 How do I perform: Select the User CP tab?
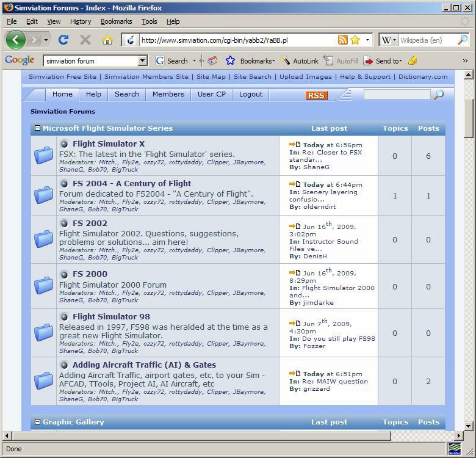pyautogui.click(x=212, y=95)
